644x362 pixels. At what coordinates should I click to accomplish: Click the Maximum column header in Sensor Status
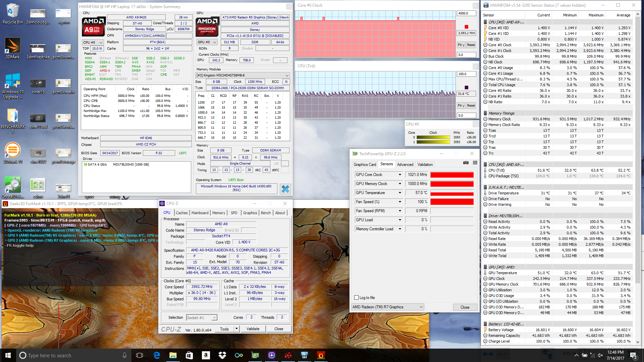596,15
